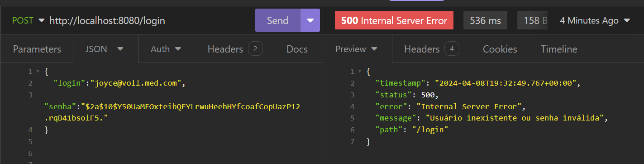The width and height of the screenshot is (644, 164).
Task: Open the 4 Minutes Ago history dropdown
Action: coord(595,20)
